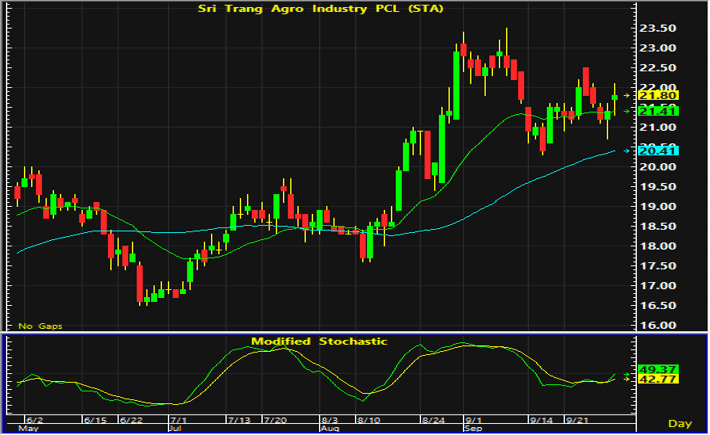Select the 7/1 date on the time axis
710x435 pixels.
tap(179, 420)
